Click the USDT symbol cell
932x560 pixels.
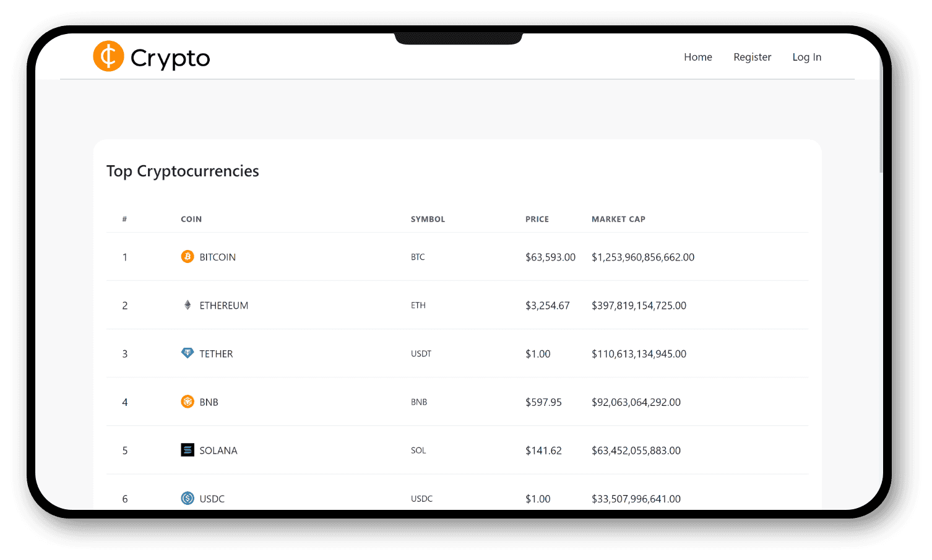tap(421, 353)
